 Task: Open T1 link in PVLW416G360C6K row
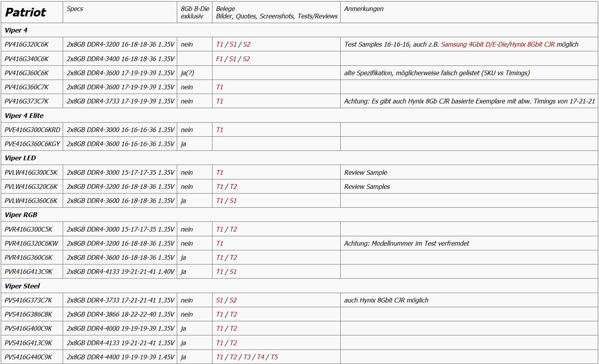tap(220, 201)
